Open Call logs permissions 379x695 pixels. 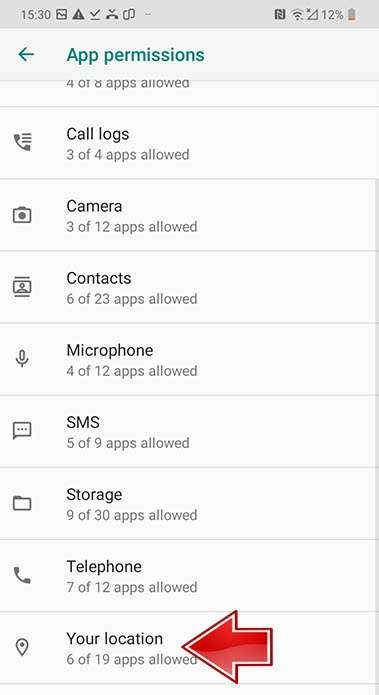pyautogui.click(x=189, y=143)
